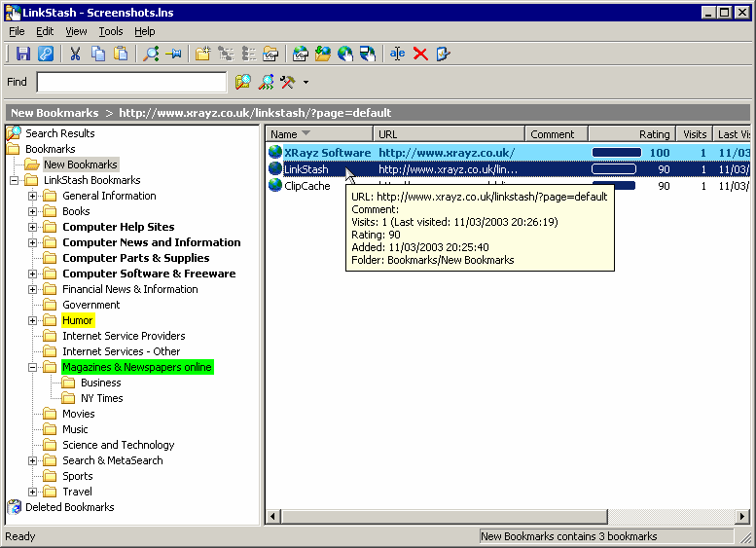756x548 pixels.
Task: Click the Rename text-cursor icon
Action: coord(397,54)
